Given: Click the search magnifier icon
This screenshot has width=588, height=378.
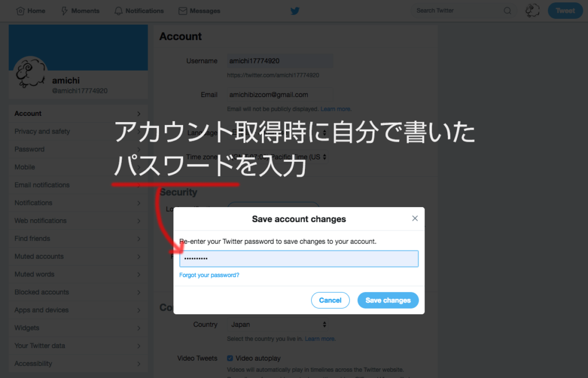Looking at the screenshot, I should (508, 11).
